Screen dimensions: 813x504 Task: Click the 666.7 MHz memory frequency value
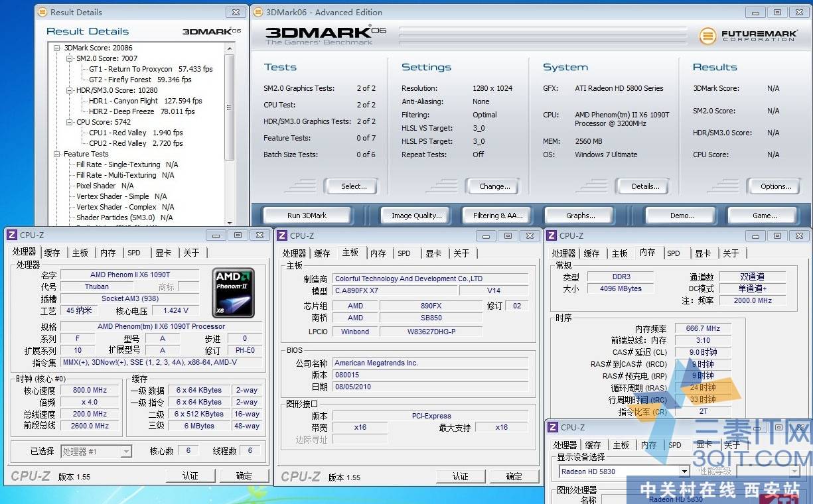pyautogui.click(x=703, y=328)
